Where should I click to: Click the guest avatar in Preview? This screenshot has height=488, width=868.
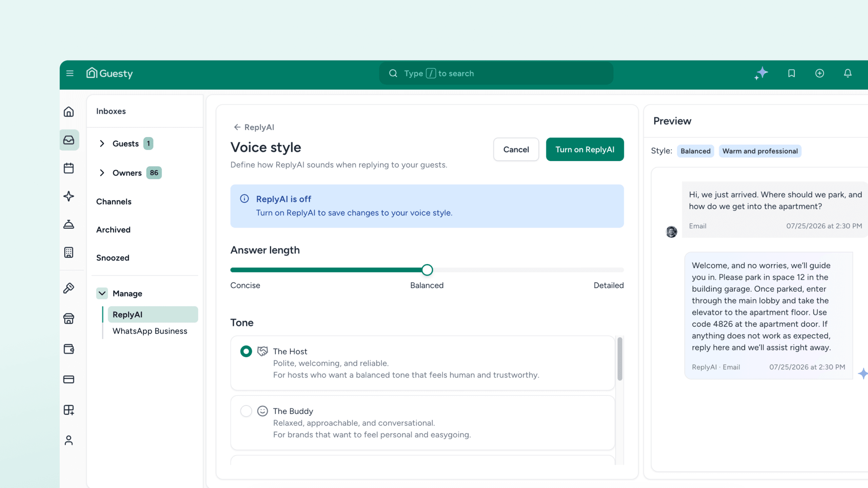pyautogui.click(x=671, y=232)
